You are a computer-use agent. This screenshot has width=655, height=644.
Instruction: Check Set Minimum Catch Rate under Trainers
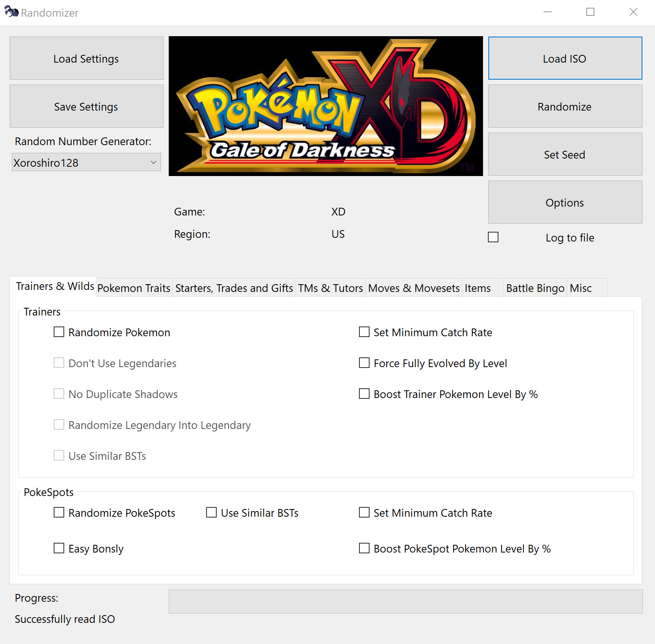pyautogui.click(x=364, y=332)
